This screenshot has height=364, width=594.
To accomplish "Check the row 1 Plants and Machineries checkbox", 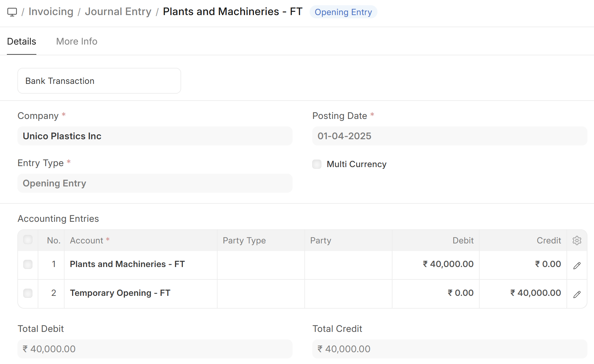I will click(x=28, y=264).
